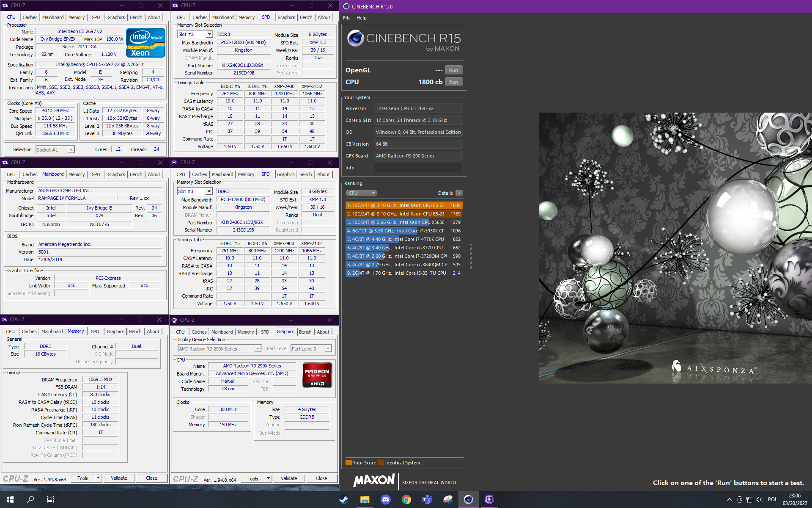Screen dimensions: 812x508
Task: Click Close in the Memory-tab CPU-Z window
Action: point(151,478)
